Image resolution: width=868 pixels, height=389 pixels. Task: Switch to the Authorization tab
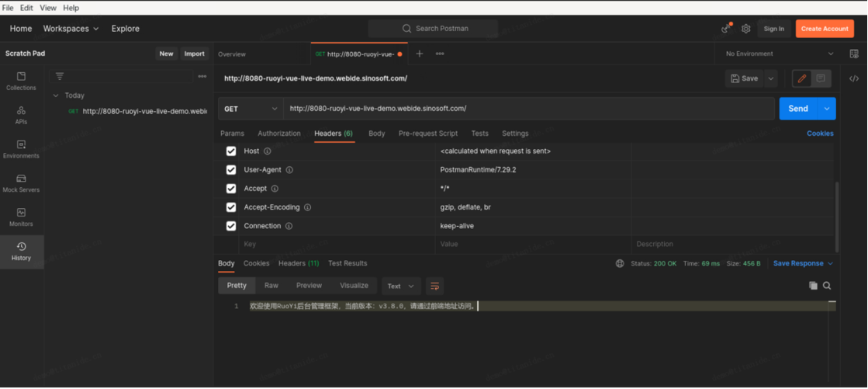pyautogui.click(x=278, y=134)
